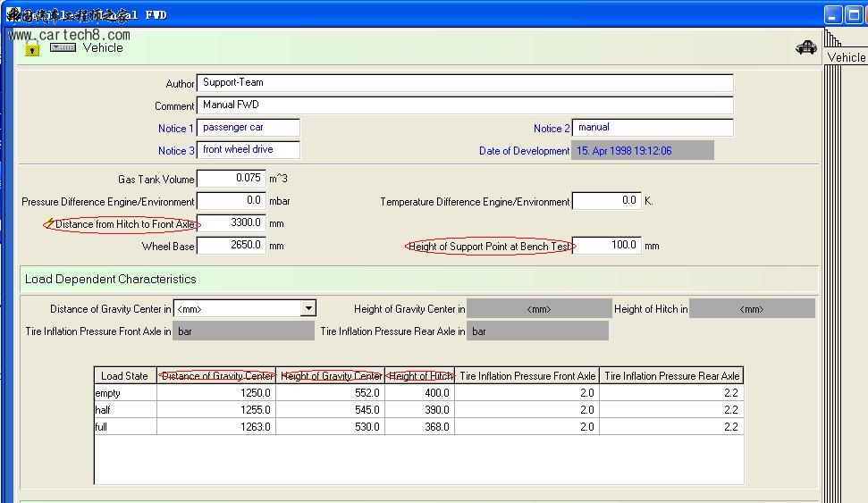The image size is (868, 503).
Task: Click the Height of Gravity Center column header
Action: click(331, 376)
